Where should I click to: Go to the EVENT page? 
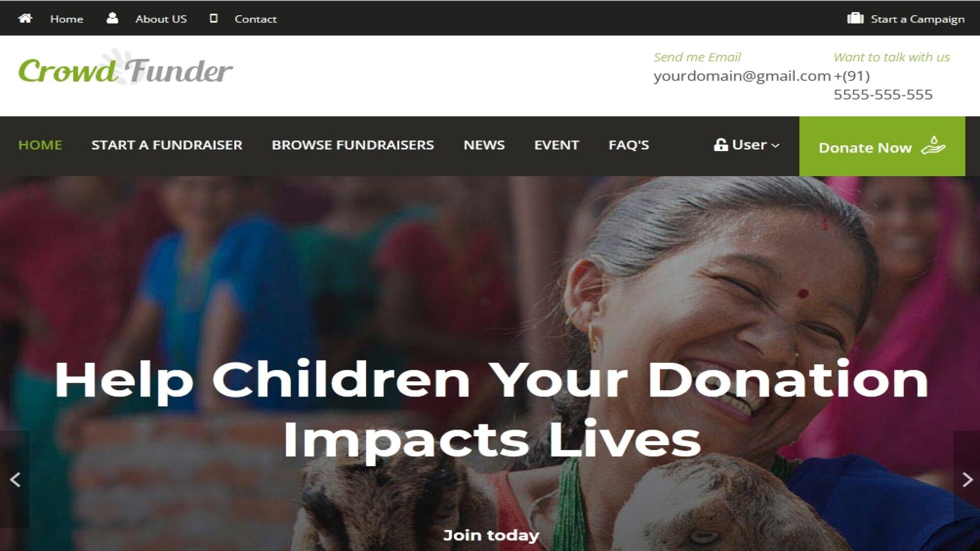[x=556, y=145]
